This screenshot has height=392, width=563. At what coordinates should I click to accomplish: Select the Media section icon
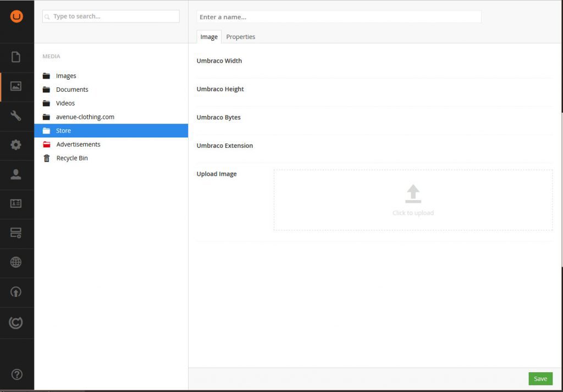click(x=17, y=86)
